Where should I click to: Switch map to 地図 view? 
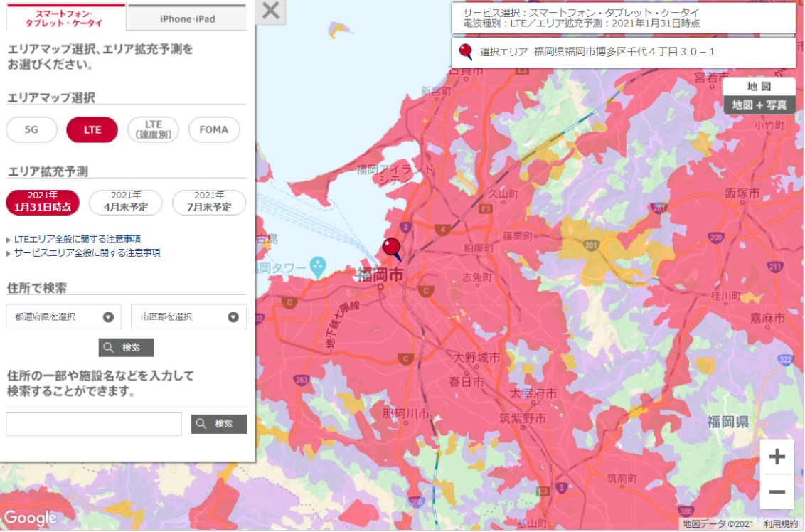tap(759, 86)
